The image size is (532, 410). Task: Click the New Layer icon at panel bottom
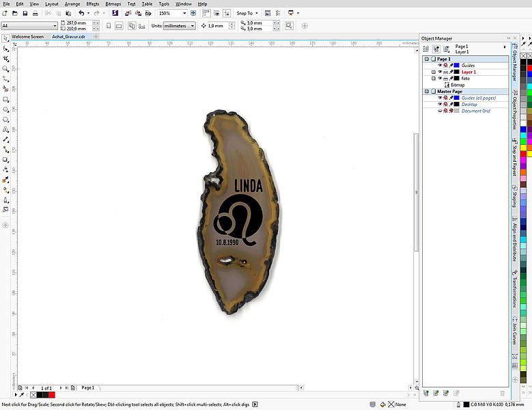click(426, 393)
